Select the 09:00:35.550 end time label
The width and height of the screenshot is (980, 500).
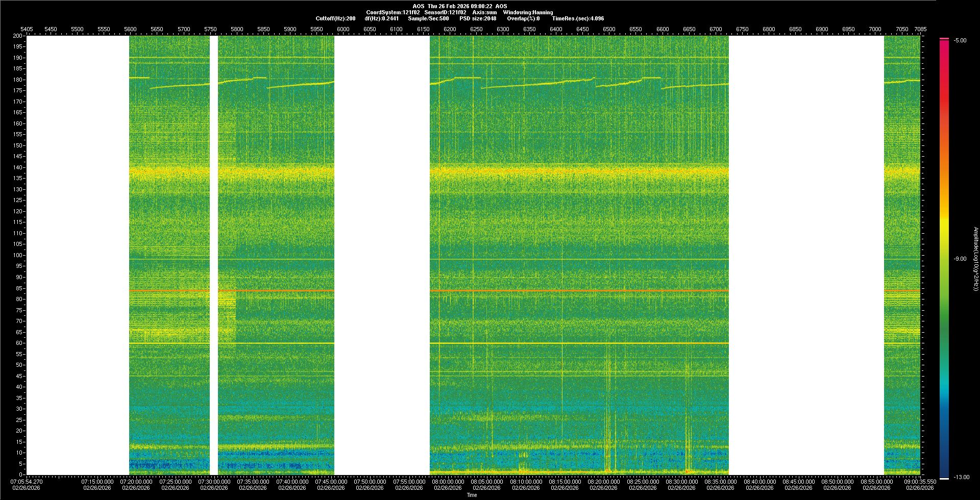tap(920, 482)
